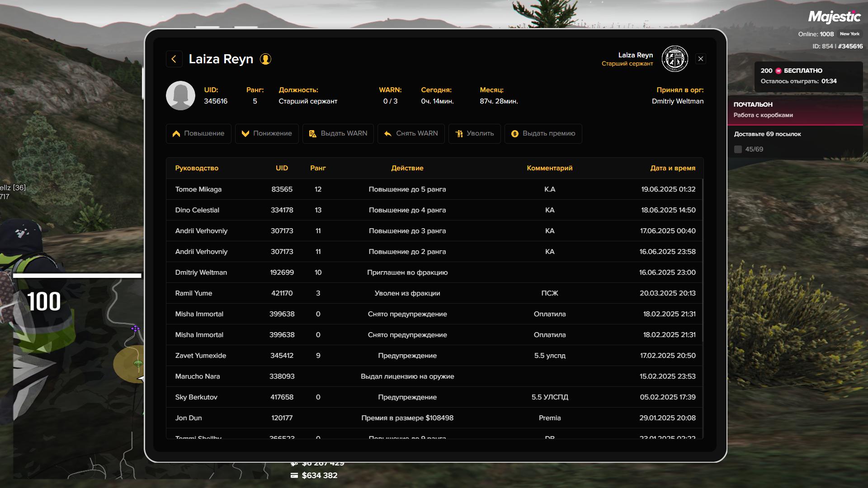Click the UID value 83565
868x488 pixels.
pos(282,189)
